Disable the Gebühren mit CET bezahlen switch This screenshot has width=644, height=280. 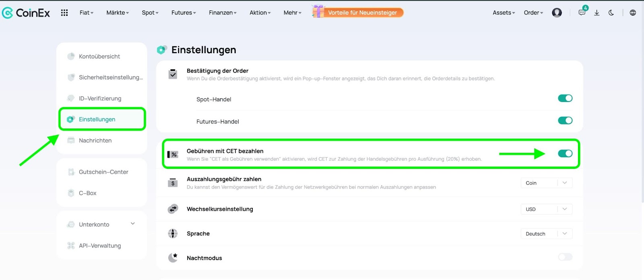[x=565, y=153]
